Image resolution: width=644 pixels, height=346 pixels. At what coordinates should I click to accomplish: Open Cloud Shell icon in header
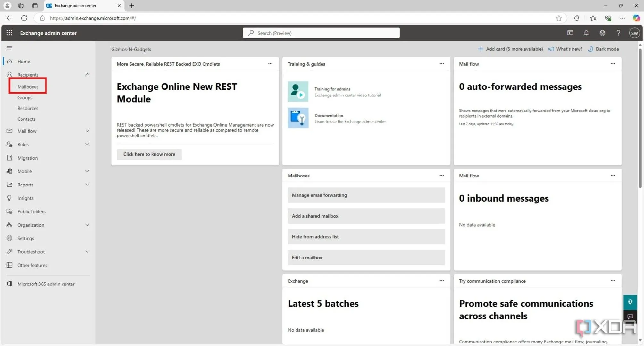tap(570, 33)
